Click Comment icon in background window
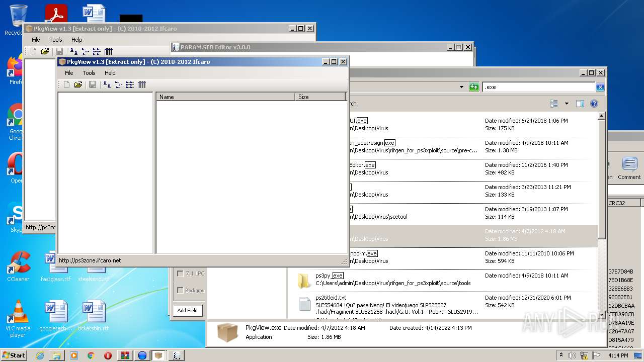Viewport: 644px width, 362px height. [x=629, y=168]
